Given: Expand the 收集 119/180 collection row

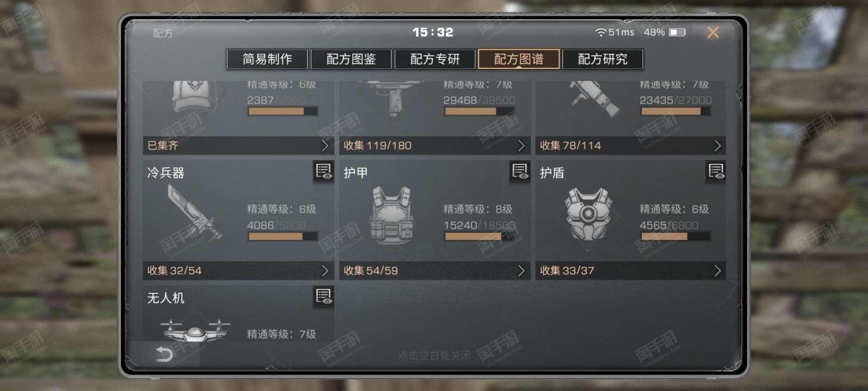Looking at the screenshot, I should [x=435, y=146].
